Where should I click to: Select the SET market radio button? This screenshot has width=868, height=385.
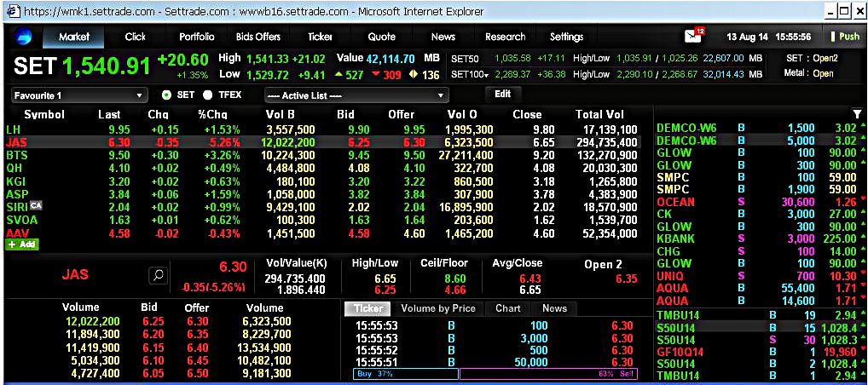click(x=165, y=95)
